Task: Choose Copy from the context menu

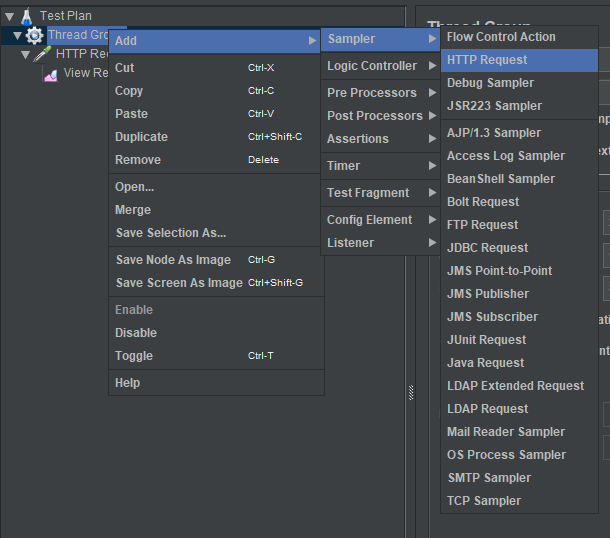Action: (x=216, y=91)
